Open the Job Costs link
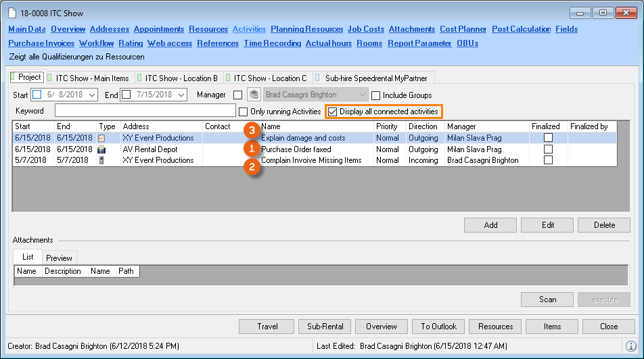 click(x=366, y=29)
